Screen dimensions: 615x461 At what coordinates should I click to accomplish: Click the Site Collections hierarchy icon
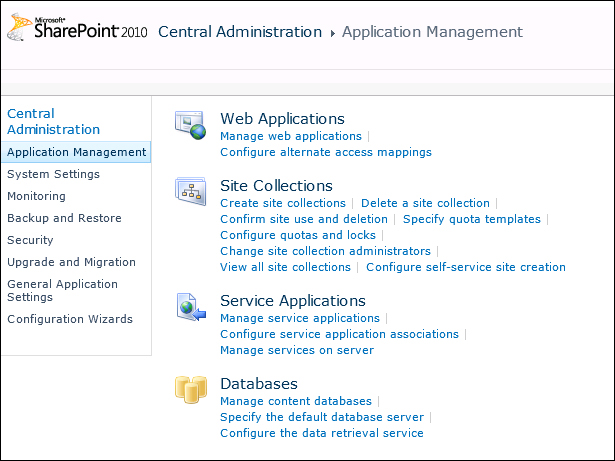[190, 191]
